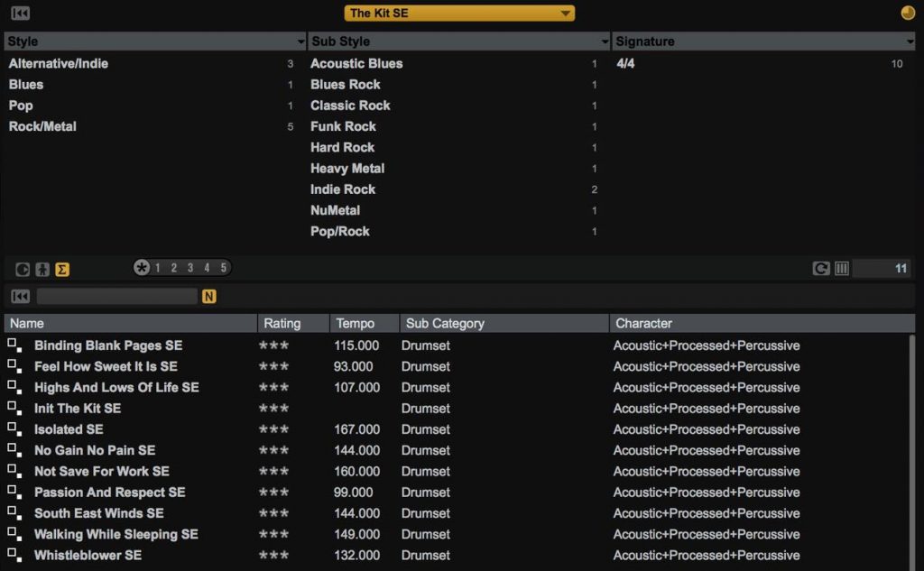924x571 pixels.
Task: Click the asterisk to show all ratings
Action: (142, 267)
